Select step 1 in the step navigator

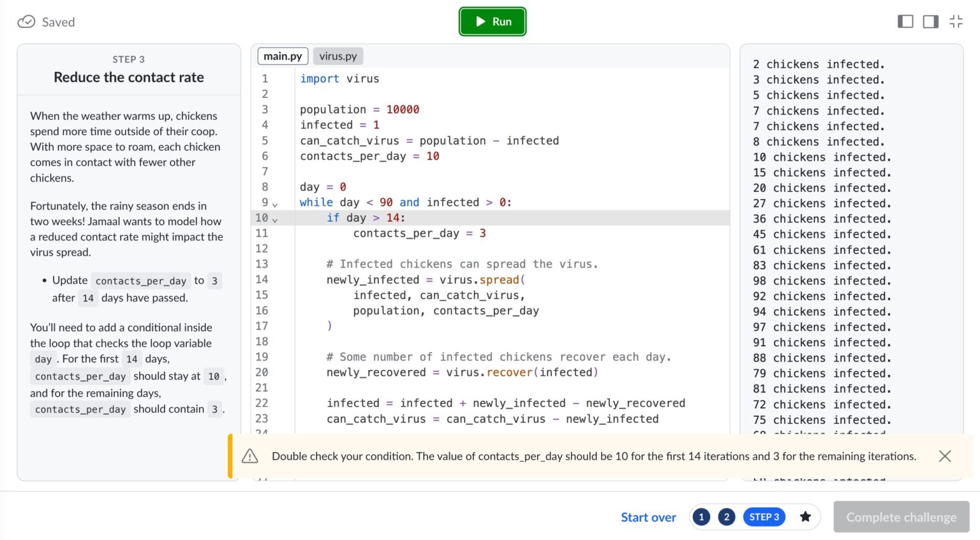click(701, 517)
